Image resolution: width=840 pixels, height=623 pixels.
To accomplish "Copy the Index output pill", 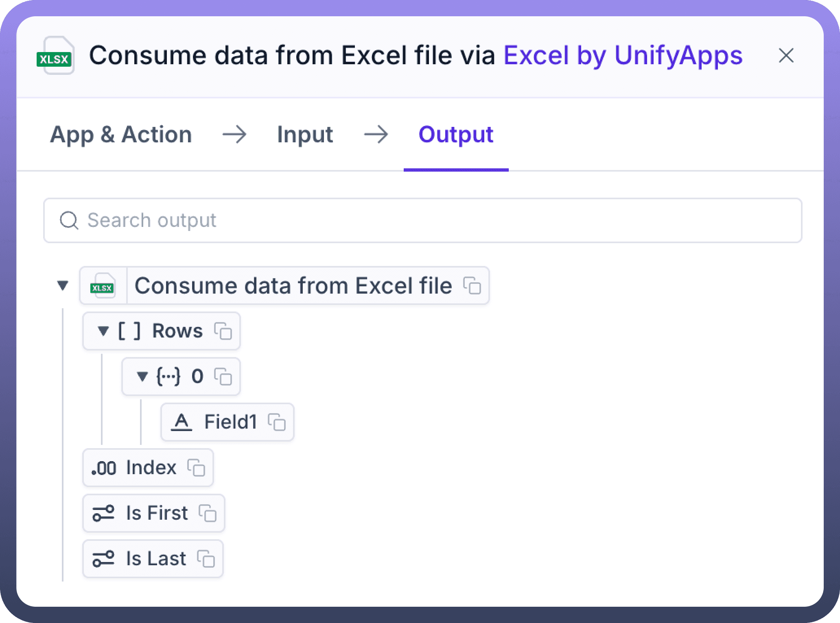I will click(x=196, y=468).
